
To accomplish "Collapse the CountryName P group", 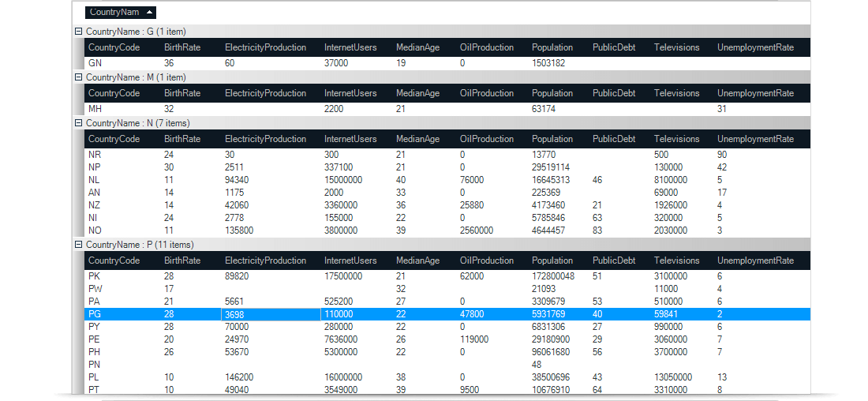I will pyautogui.click(x=78, y=245).
